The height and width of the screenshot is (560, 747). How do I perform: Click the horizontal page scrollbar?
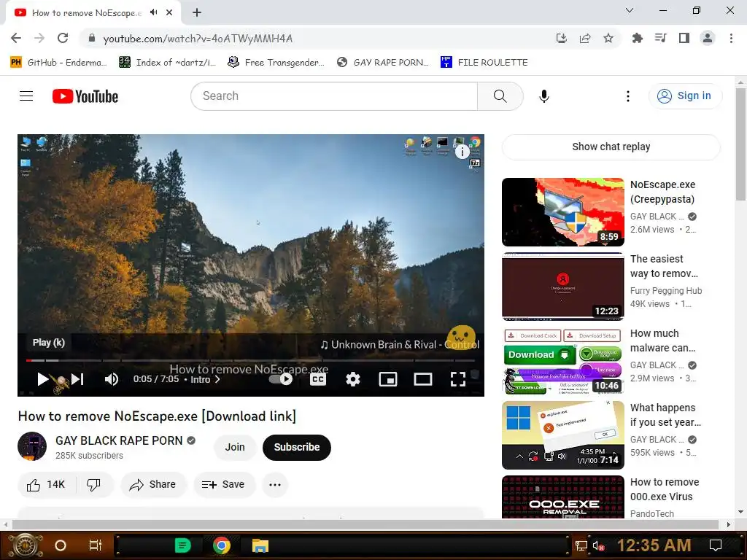coord(366,524)
